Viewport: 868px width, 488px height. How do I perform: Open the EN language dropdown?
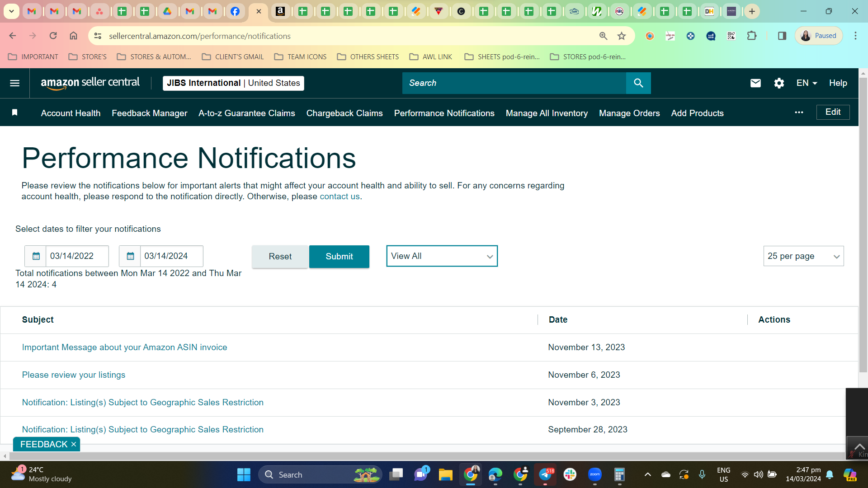tap(807, 83)
